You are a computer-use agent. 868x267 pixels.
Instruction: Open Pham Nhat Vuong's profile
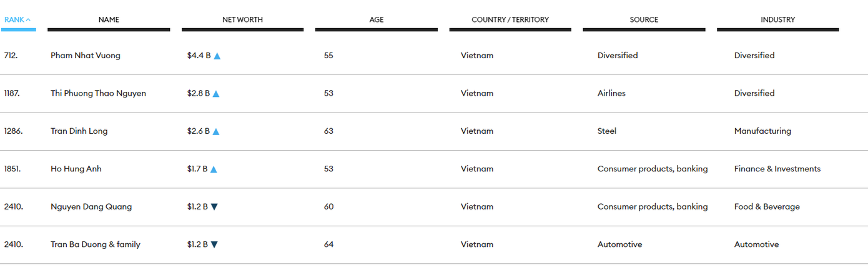[86, 56]
